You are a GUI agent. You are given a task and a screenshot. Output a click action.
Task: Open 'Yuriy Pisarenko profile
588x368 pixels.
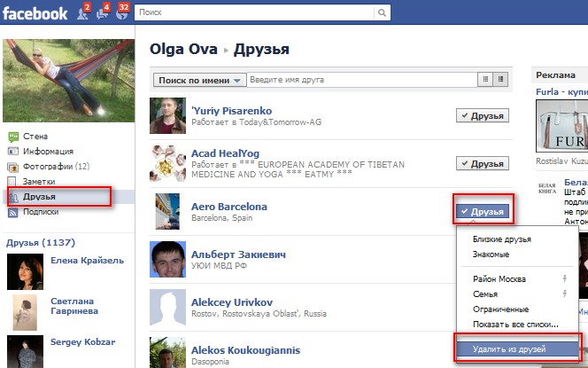(231, 111)
